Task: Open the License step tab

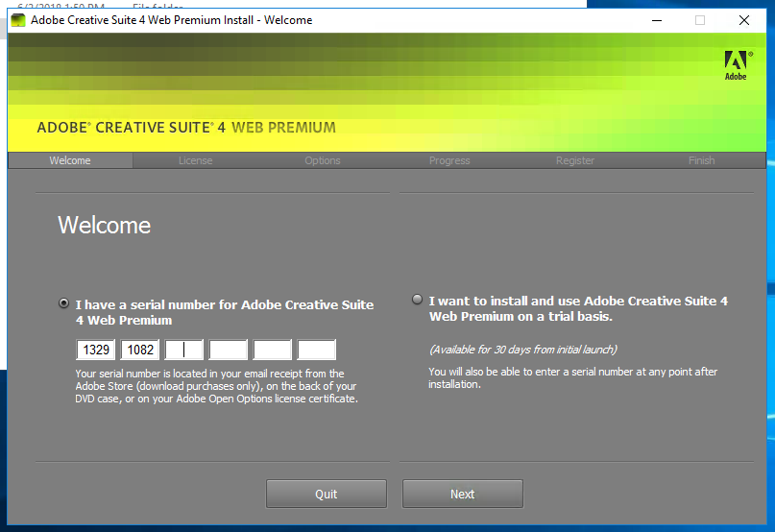Action: pos(195,160)
